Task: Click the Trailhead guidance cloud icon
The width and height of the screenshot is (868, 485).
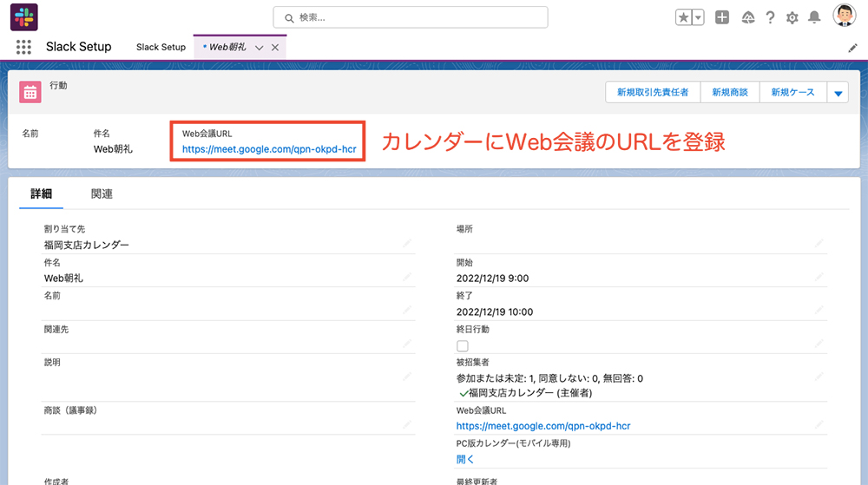Action: click(748, 17)
